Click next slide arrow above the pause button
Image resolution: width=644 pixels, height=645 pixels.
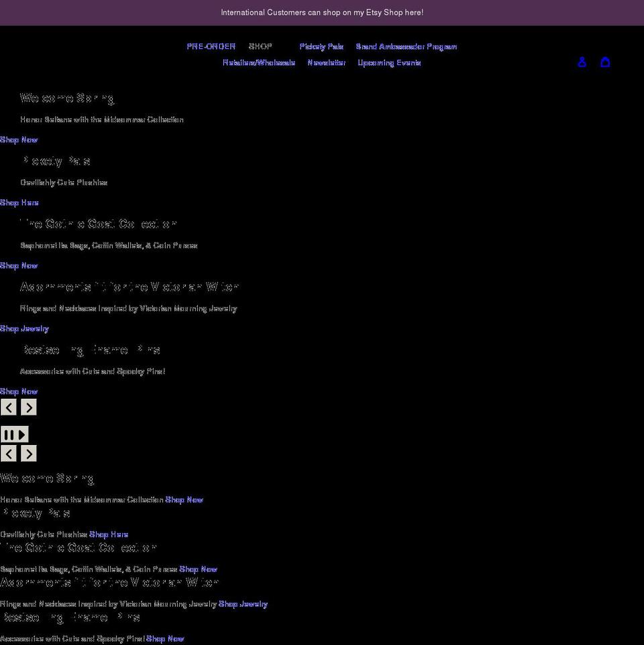[29, 407]
